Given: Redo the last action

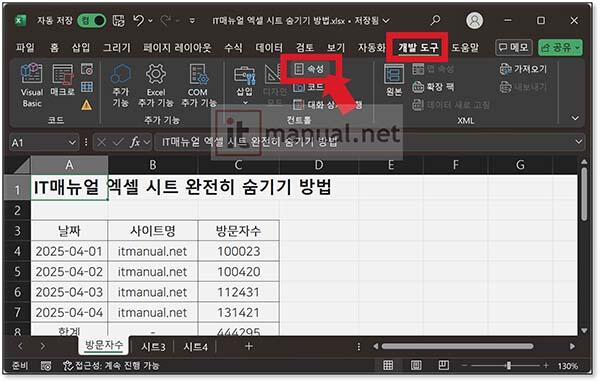Looking at the screenshot, I should click(166, 21).
